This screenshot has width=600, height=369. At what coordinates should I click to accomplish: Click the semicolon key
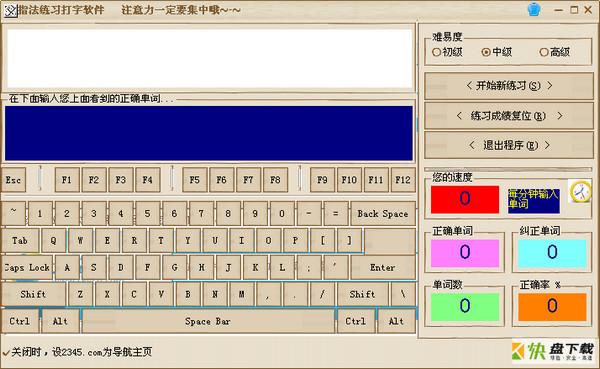[x=309, y=268]
